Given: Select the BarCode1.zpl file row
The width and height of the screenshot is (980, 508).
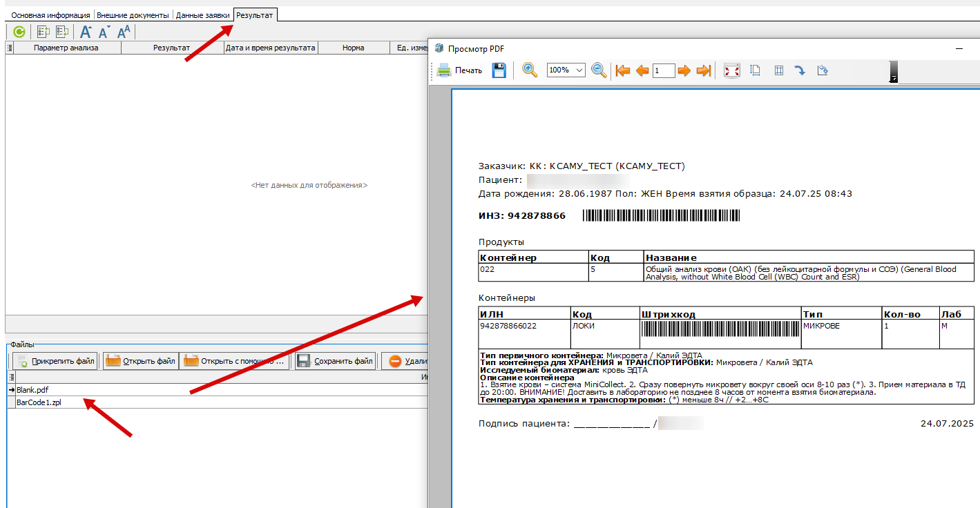Looking at the screenshot, I should tap(39, 402).
